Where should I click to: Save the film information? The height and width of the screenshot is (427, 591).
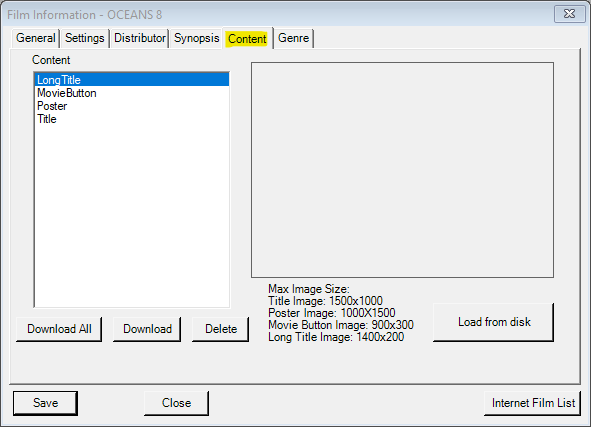pos(45,403)
